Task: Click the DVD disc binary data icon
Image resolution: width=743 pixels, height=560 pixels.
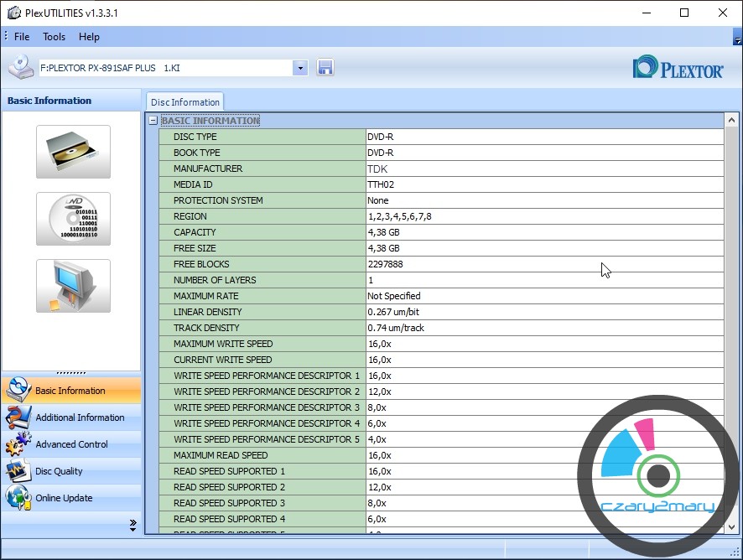Action: point(73,219)
